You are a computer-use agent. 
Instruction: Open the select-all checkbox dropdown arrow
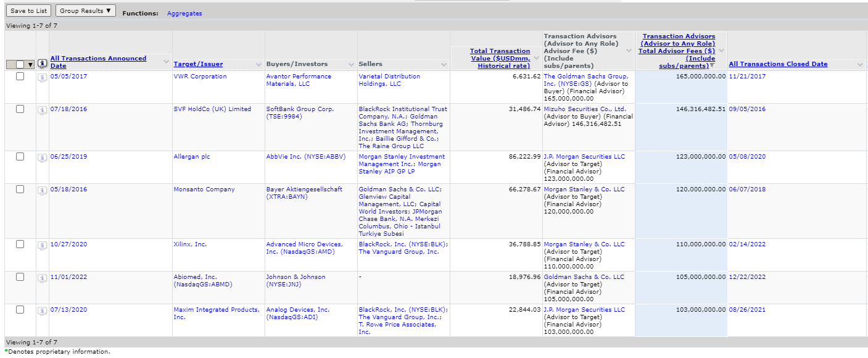pyautogui.click(x=30, y=65)
